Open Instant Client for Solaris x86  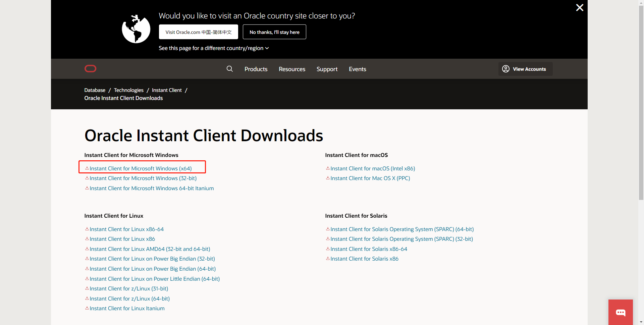point(364,259)
